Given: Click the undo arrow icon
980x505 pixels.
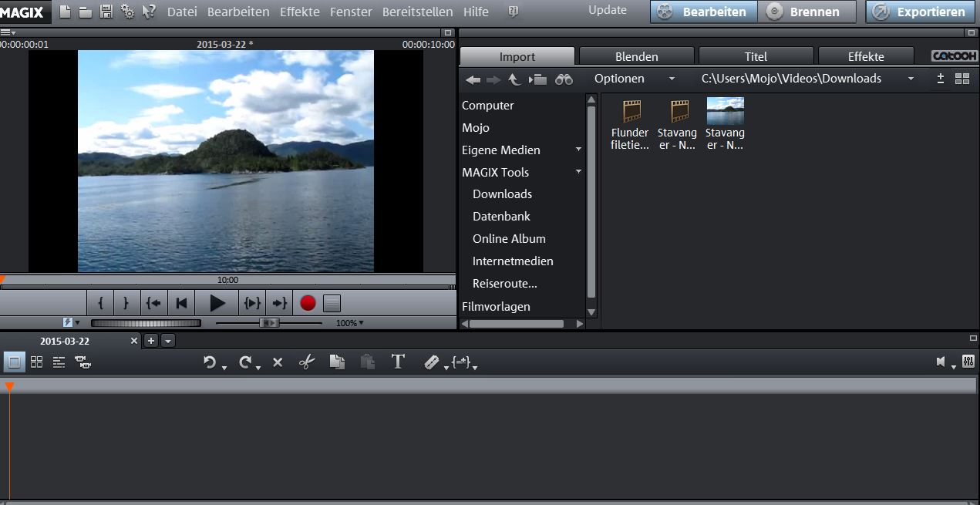Looking at the screenshot, I should 209,362.
